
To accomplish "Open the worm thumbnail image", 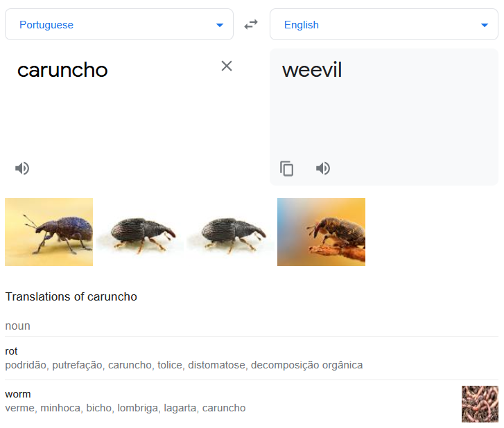I will [480, 404].
